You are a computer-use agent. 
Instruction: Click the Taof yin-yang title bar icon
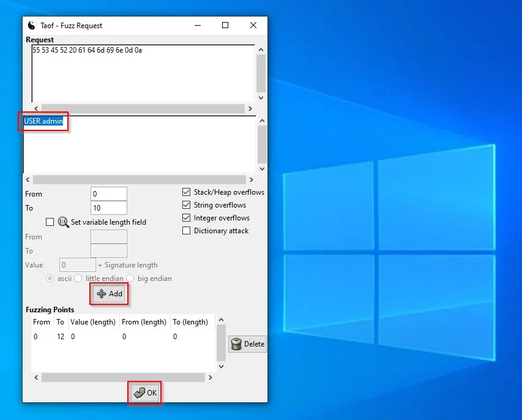click(x=32, y=26)
